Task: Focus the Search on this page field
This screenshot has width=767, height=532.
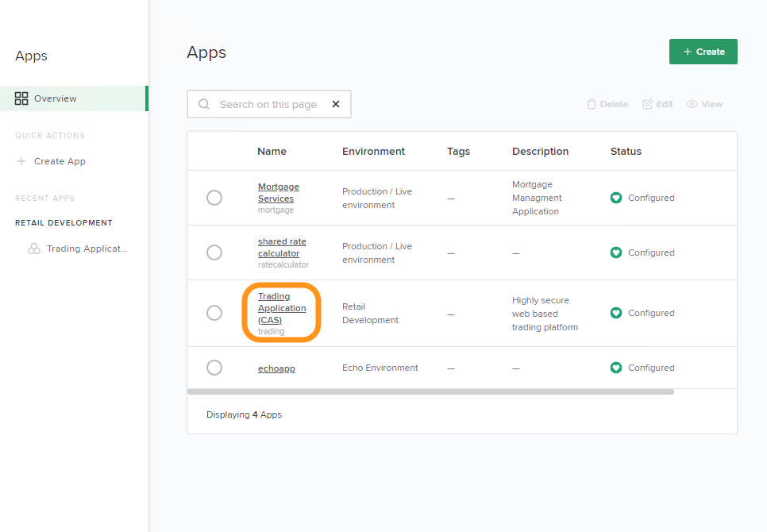Action: point(268,104)
